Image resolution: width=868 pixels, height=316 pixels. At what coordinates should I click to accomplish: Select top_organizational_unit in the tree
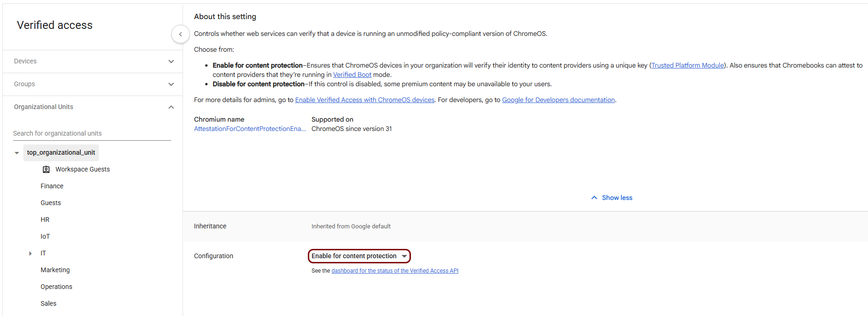click(x=61, y=152)
